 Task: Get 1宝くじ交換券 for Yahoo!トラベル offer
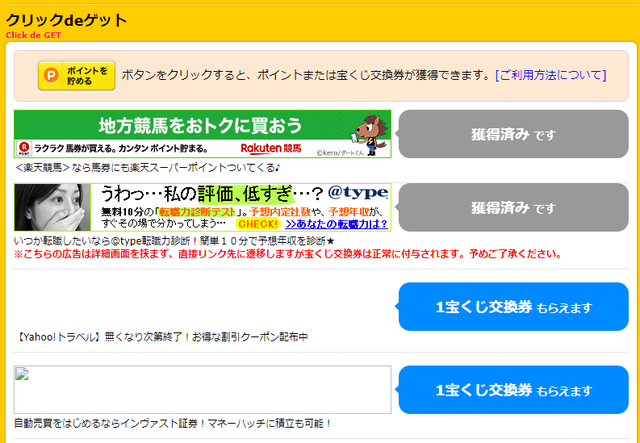pos(513,307)
